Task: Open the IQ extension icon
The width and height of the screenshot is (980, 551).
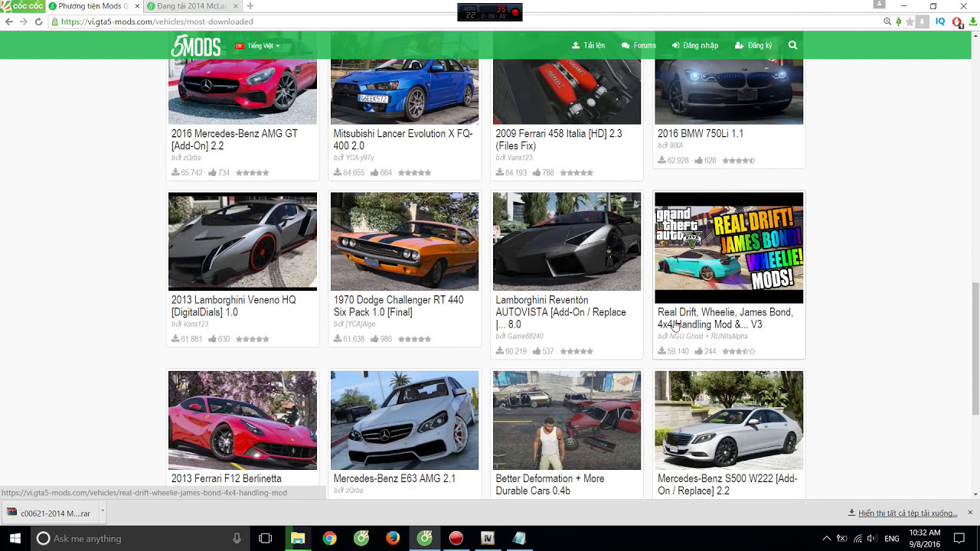Action: point(940,21)
